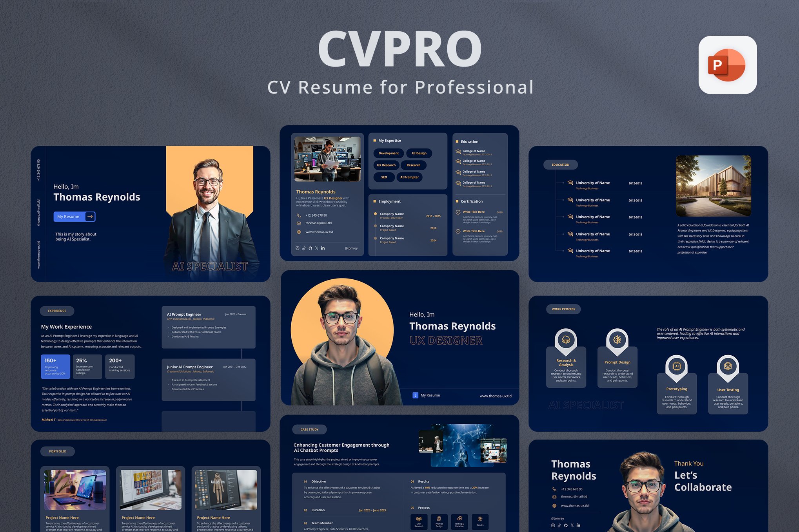This screenshot has height=532, width=799.
Task: Open the desk workspace photo thumbnail
Action: [x=328, y=159]
